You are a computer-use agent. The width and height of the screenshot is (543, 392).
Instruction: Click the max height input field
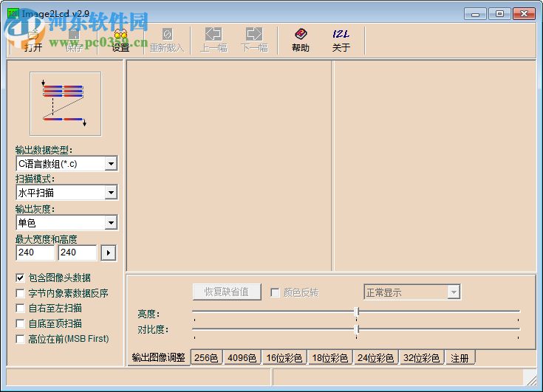pos(78,252)
